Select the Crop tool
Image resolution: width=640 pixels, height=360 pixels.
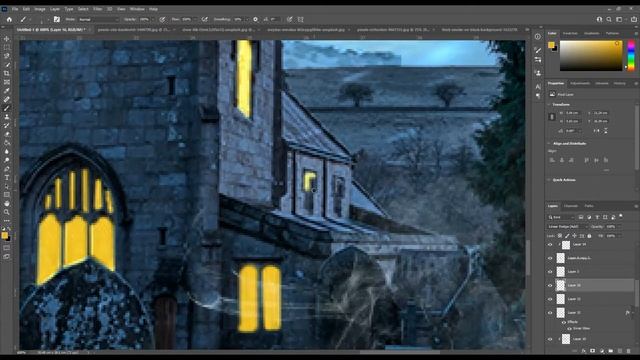(7, 73)
